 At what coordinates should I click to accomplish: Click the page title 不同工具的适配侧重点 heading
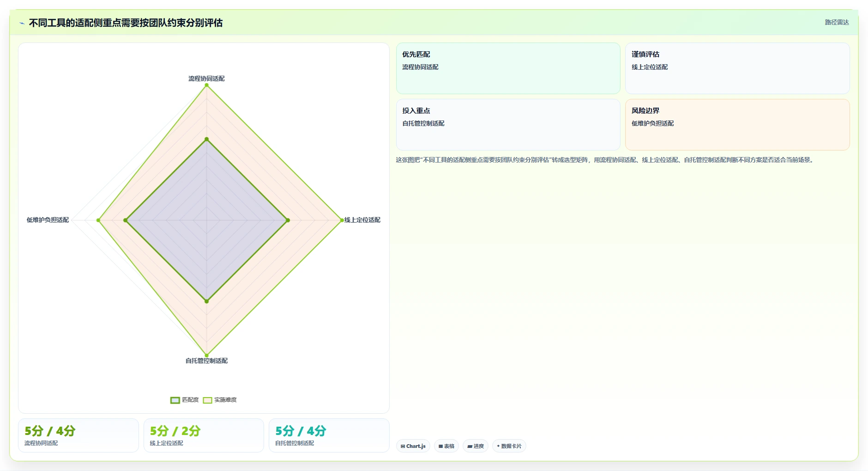[126, 23]
